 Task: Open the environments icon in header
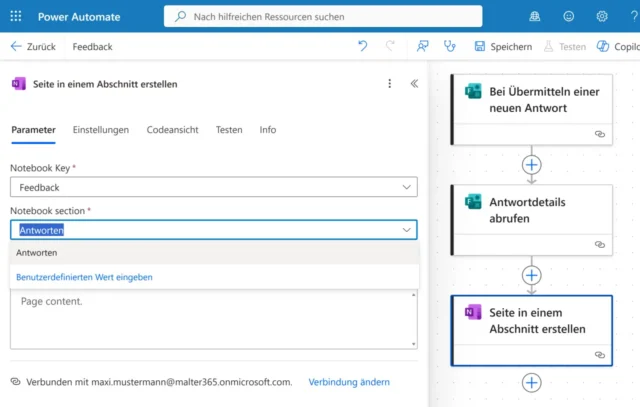(x=535, y=16)
